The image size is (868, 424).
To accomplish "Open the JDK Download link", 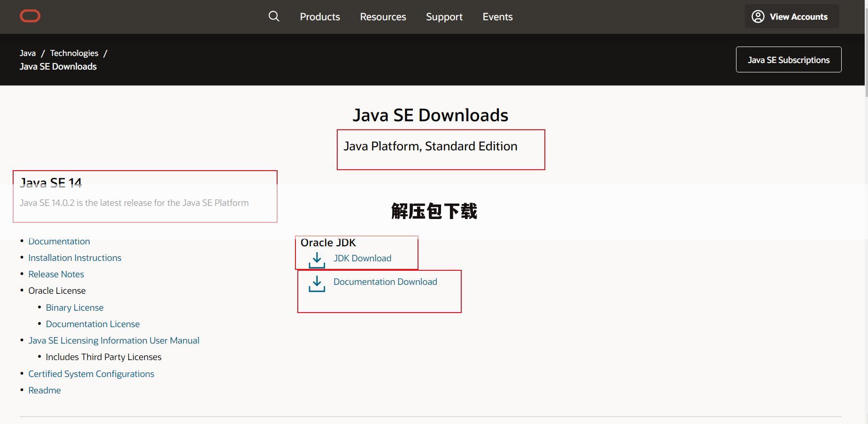I will point(362,258).
